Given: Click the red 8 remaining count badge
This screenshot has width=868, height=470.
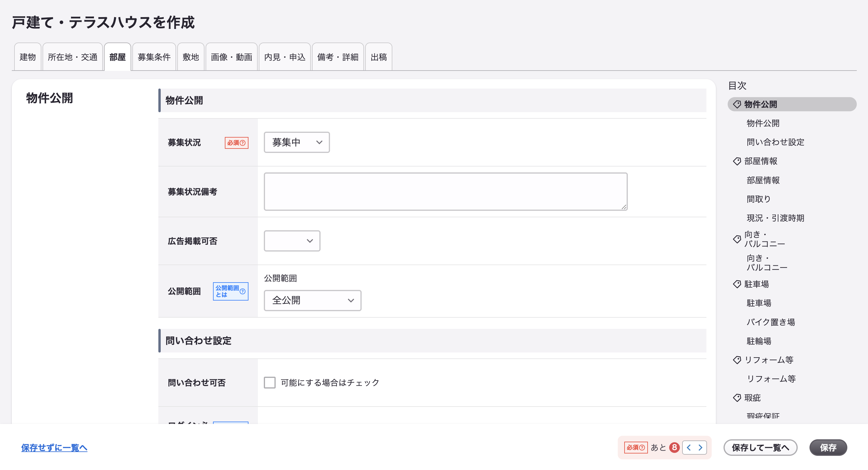Looking at the screenshot, I should click(x=674, y=448).
